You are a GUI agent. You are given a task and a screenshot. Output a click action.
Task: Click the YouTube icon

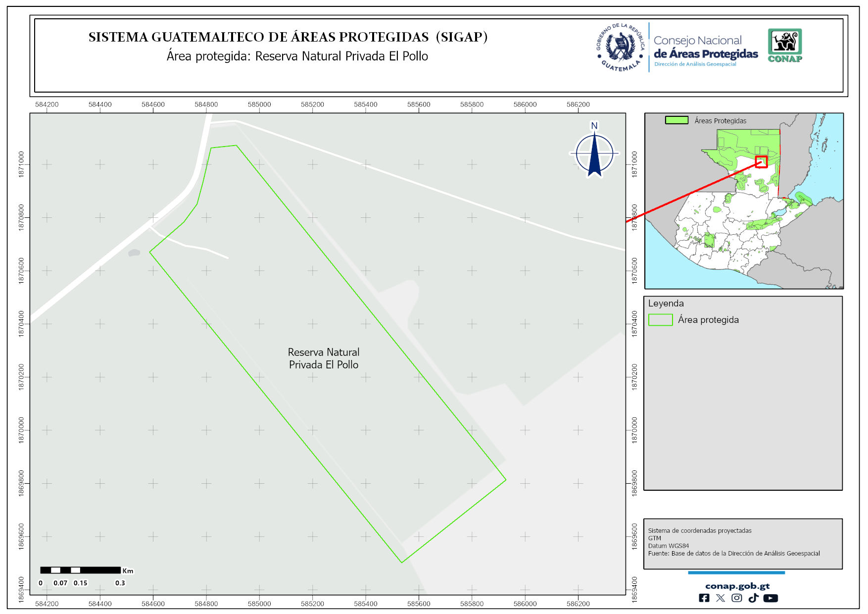tap(770, 598)
